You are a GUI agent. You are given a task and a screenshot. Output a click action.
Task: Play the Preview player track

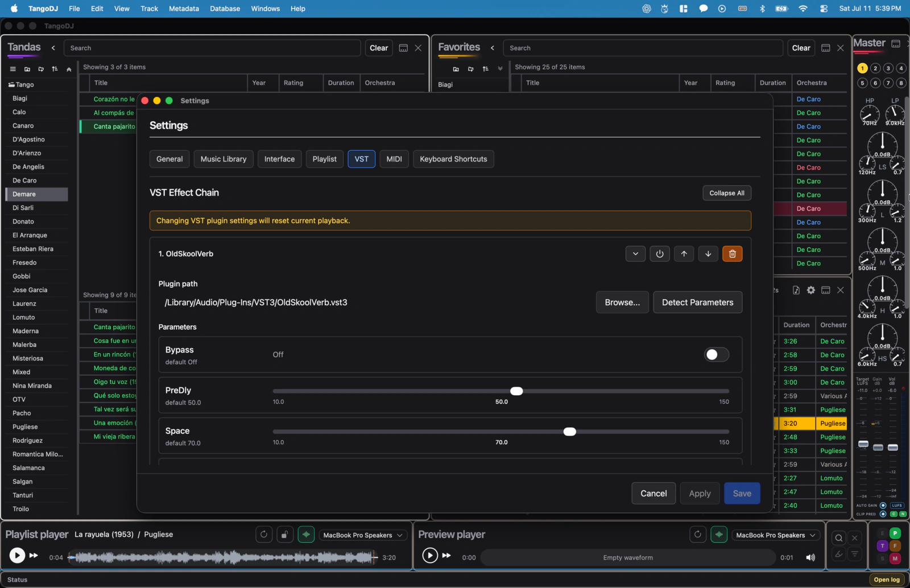(430, 556)
